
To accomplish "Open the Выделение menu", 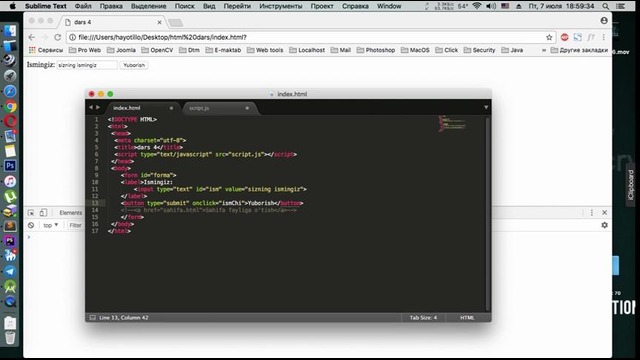I will coord(149,6).
